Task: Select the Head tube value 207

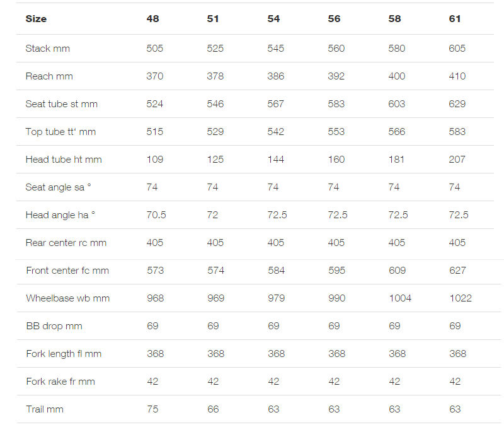Action: point(457,160)
